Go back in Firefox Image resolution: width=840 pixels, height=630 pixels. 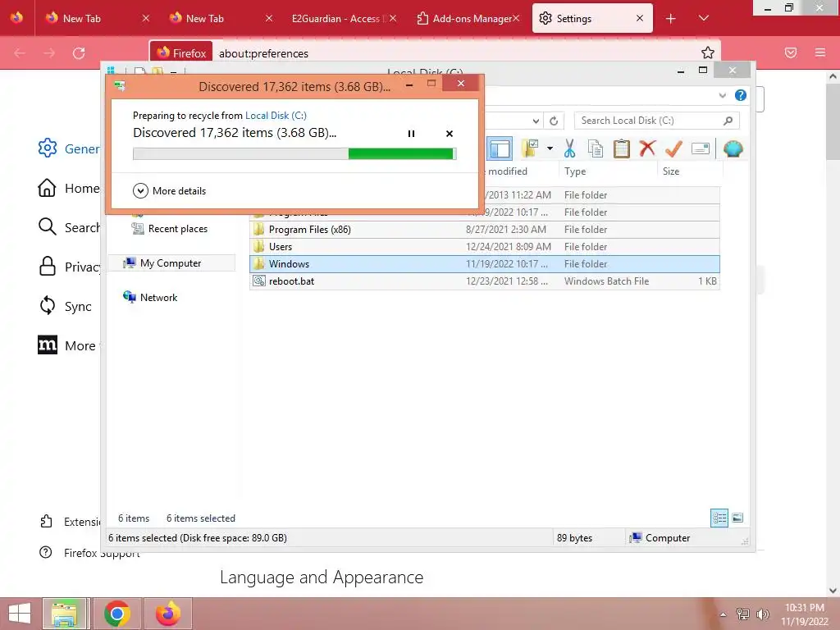pyautogui.click(x=20, y=53)
